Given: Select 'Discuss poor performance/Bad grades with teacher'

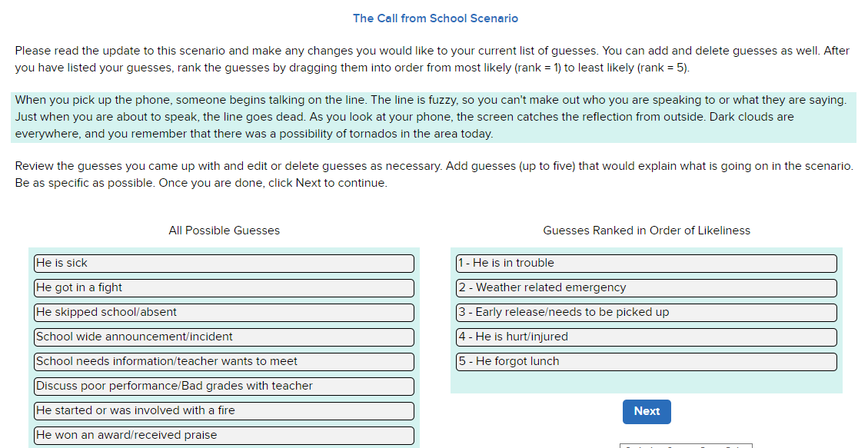Looking at the screenshot, I should [x=224, y=387].
